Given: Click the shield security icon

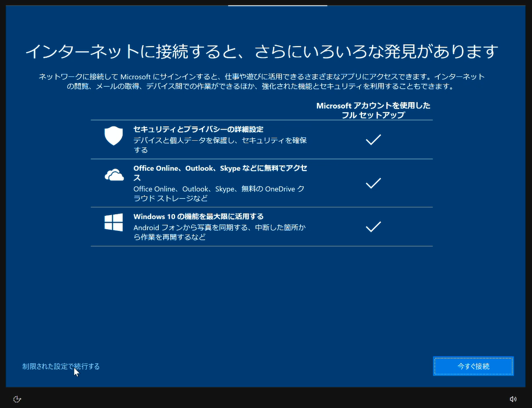Looking at the screenshot, I should tap(114, 136).
